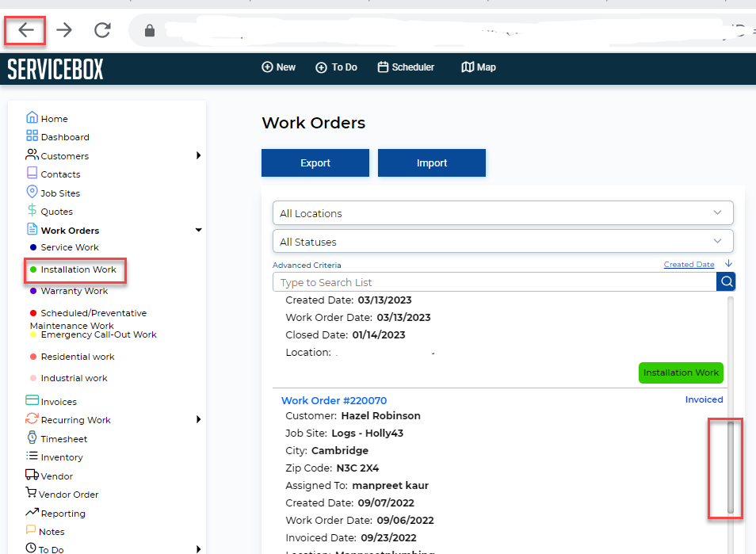The height and width of the screenshot is (554, 756).
Task: Open Scheduler from the top bar
Action: [406, 67]
